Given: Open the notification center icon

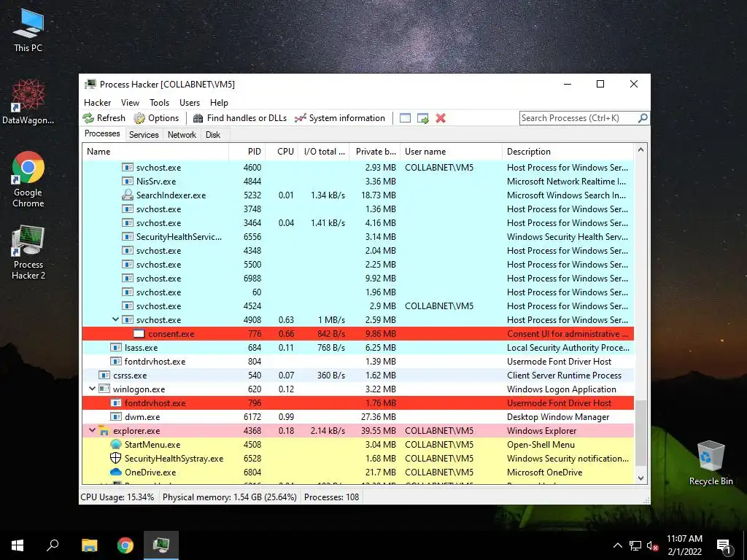Looking at the screenshot, I should [724, 546].
